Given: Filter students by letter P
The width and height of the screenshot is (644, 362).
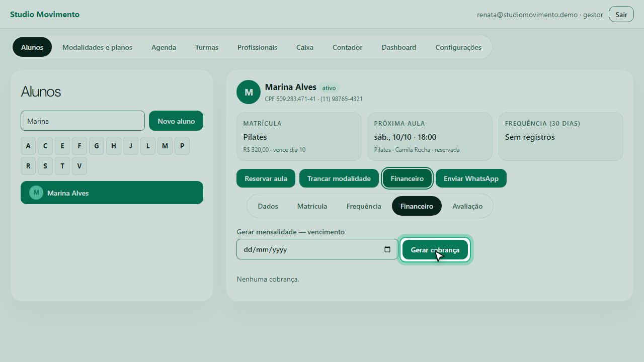Looking at the screenshot, I should [182, 146].
